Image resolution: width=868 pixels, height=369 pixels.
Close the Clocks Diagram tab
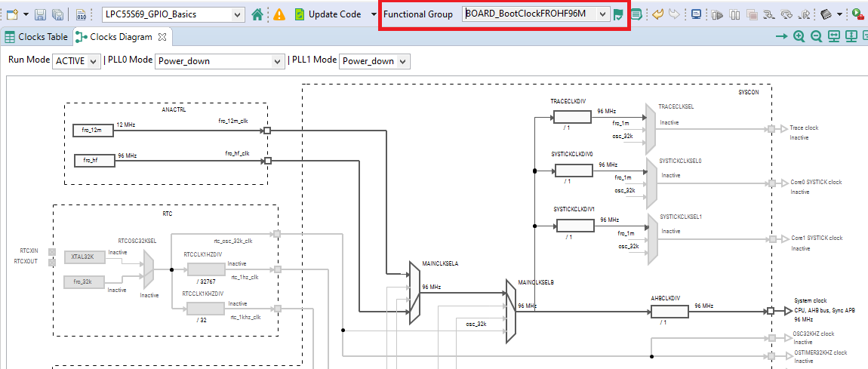(162, 37)
